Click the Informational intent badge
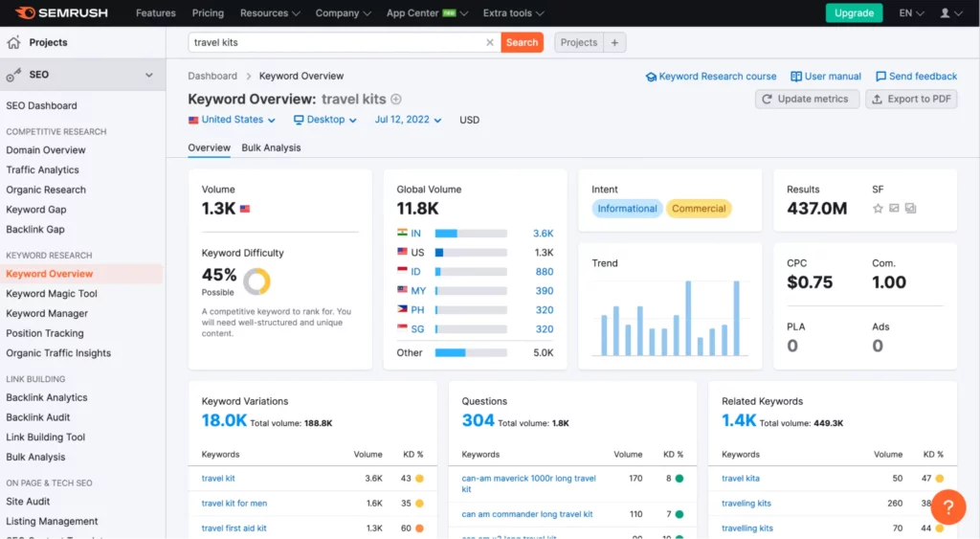 [627, 209]
